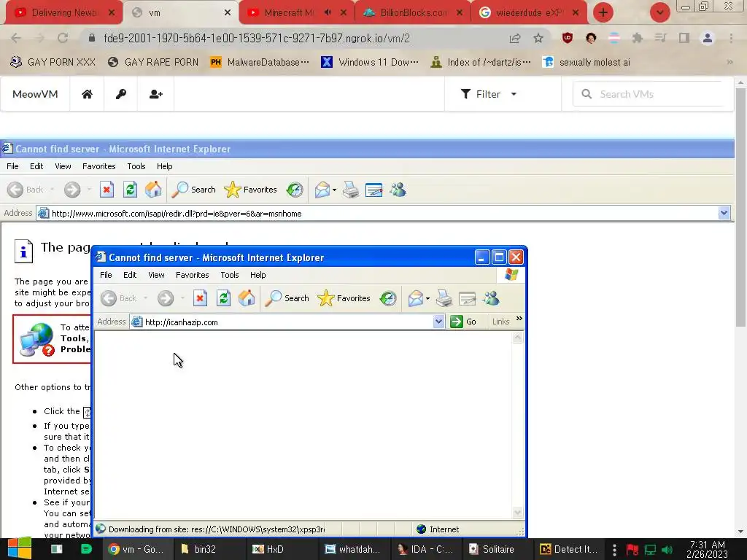Bookmark this page with the star icon
The height and width of the screenshot is (560, 747).
pyautogui.click(x=538, y=38)
